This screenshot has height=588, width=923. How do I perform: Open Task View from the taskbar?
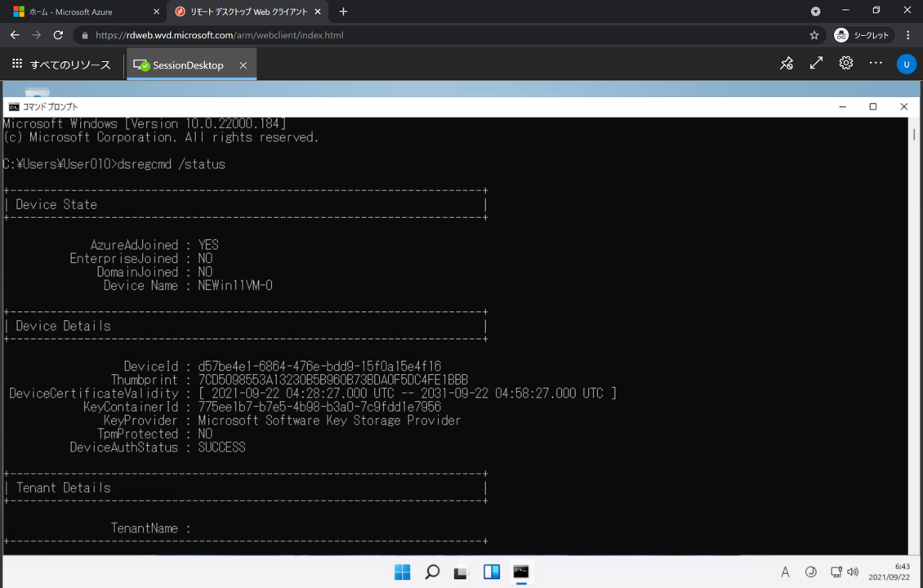(461, 572)
